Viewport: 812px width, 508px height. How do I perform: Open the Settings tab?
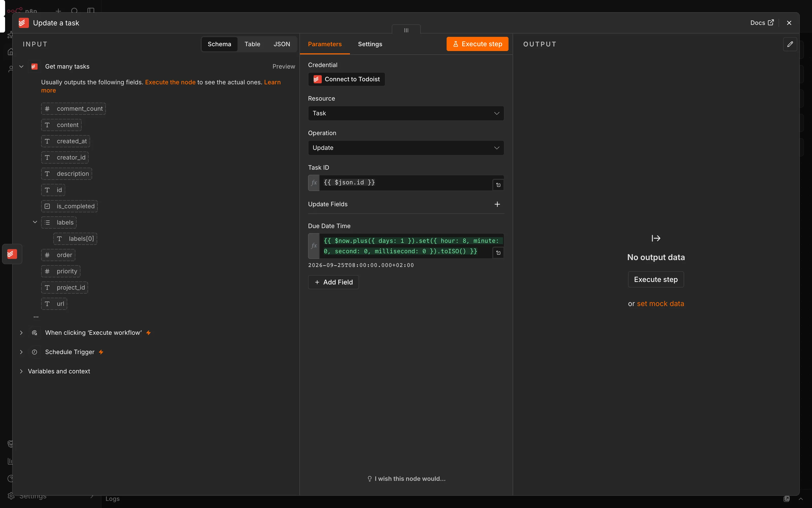pyautogui.click(x=370, y=44)
